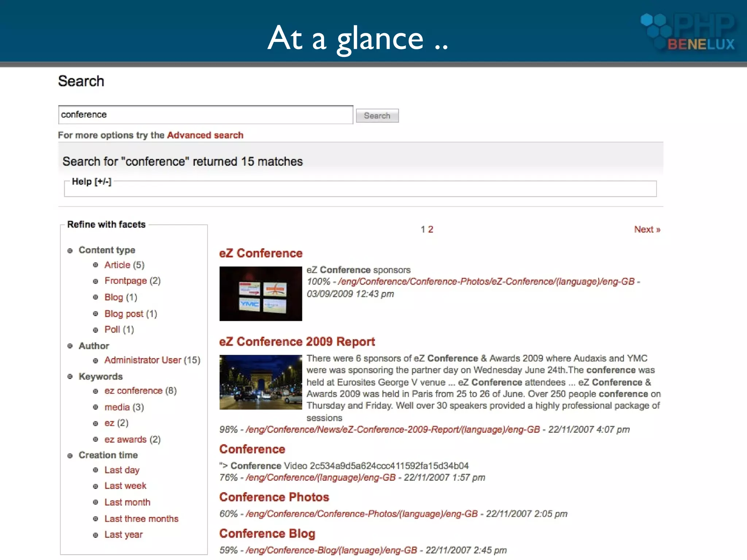Click the conference search input field

pyautogui.click(x=205, y=115)
